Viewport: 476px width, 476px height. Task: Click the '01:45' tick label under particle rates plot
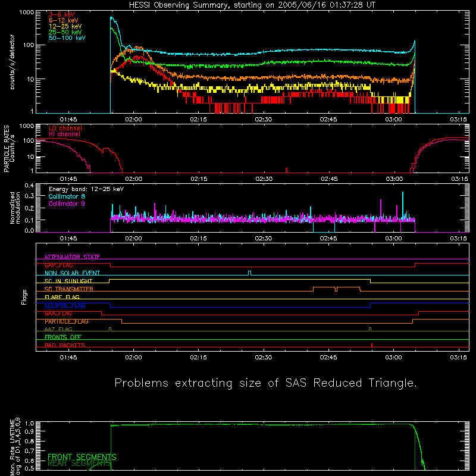coord(68,179)
